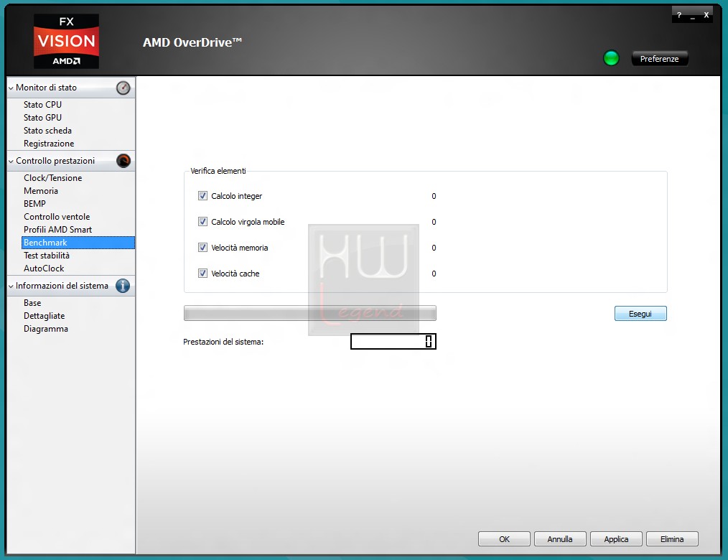Click the Monitor di stato gauge icon
728x560 pixels.
pos(123,88)
